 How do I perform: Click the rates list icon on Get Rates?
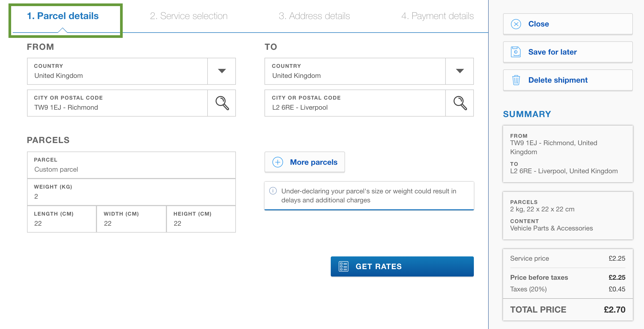coord(343,266)
